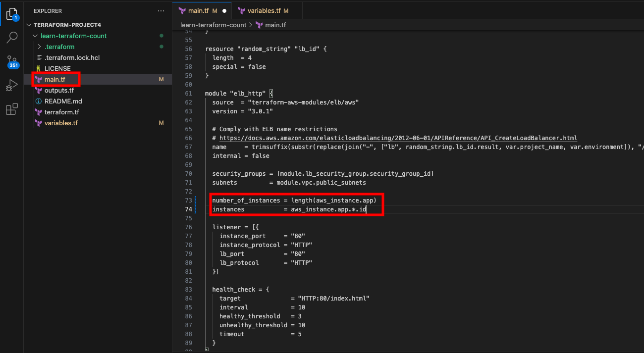Click the resource "random_string" "lb_id" line
Screen dimensions: 644x353
(266, 49)
